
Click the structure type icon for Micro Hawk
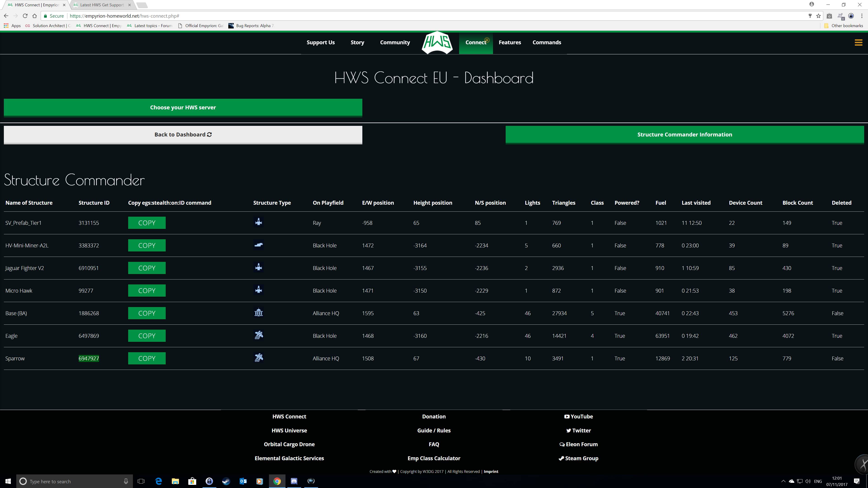(x=258, y=290)
